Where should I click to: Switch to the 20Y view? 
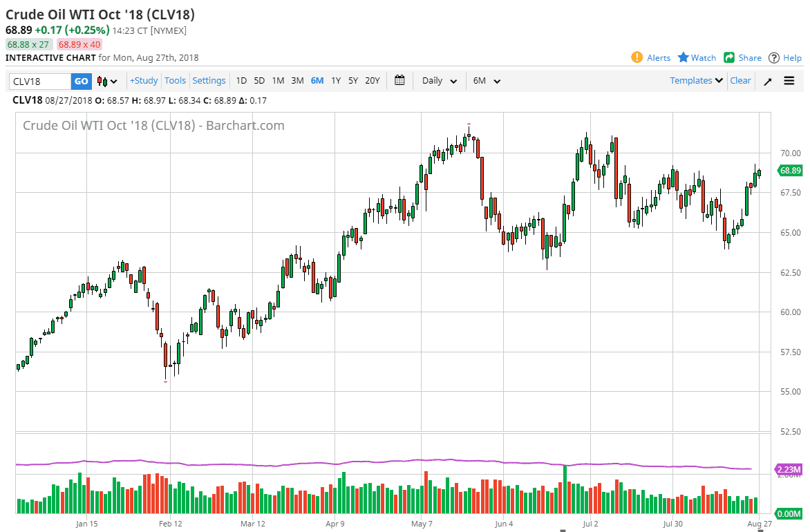click(372, 80)
